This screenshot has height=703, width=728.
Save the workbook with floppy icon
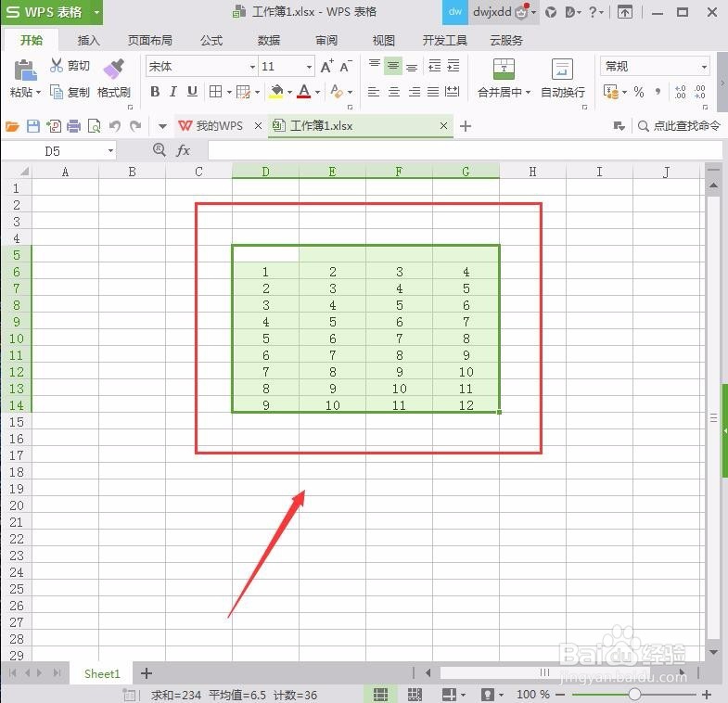tap(33, 126)
